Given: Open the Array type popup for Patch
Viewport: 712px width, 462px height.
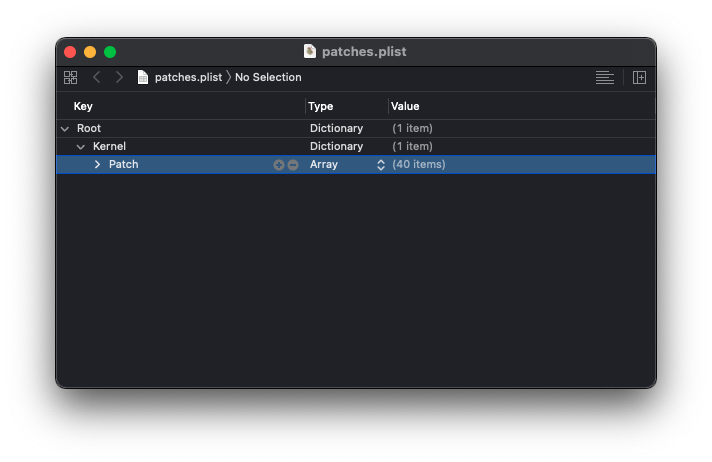Looking at the screenshot, I should 381,165.
